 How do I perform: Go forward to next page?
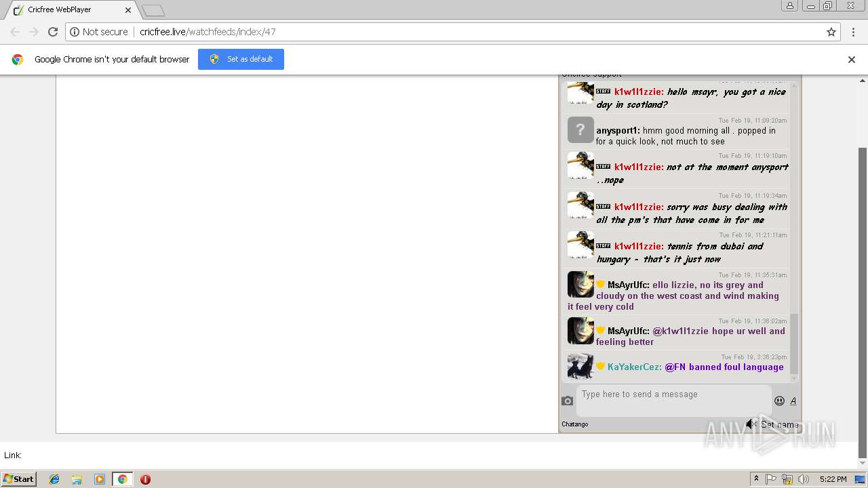coord(34,32)
